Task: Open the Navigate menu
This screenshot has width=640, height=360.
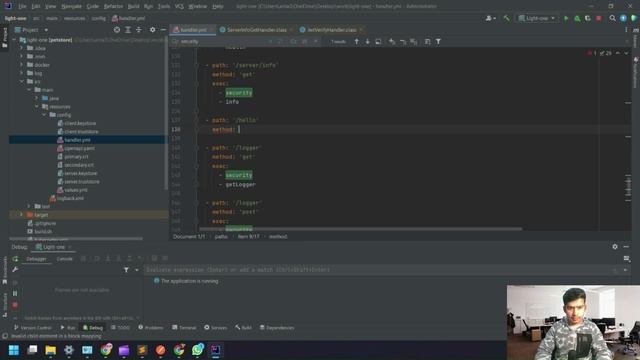Action: (71, 6)
